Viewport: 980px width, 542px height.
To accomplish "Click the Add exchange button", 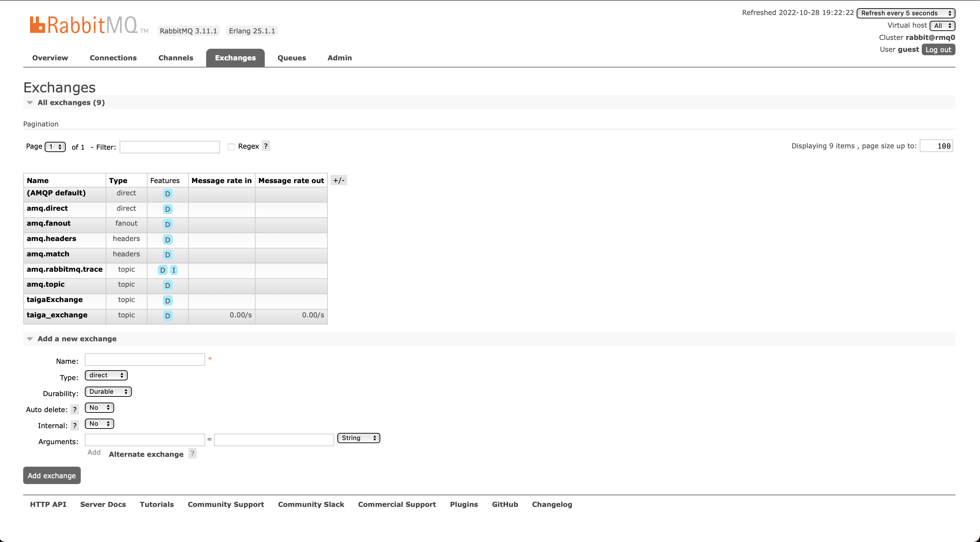I will point(51,475).
